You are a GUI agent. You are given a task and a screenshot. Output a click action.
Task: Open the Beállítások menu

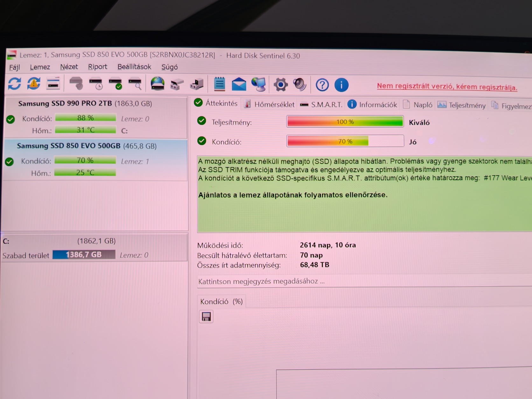pyautogui.click(x=134, y=67)
